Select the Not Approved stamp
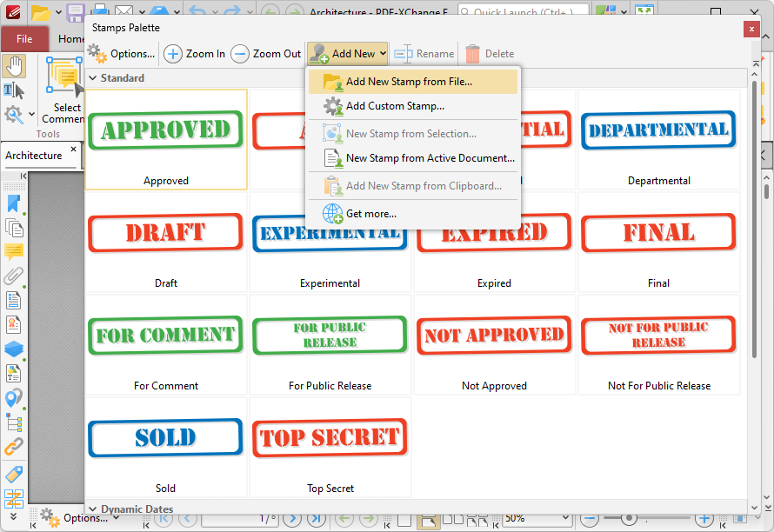Image resolution: width=774 pixels, height=532 pixels. pos(494,345)
